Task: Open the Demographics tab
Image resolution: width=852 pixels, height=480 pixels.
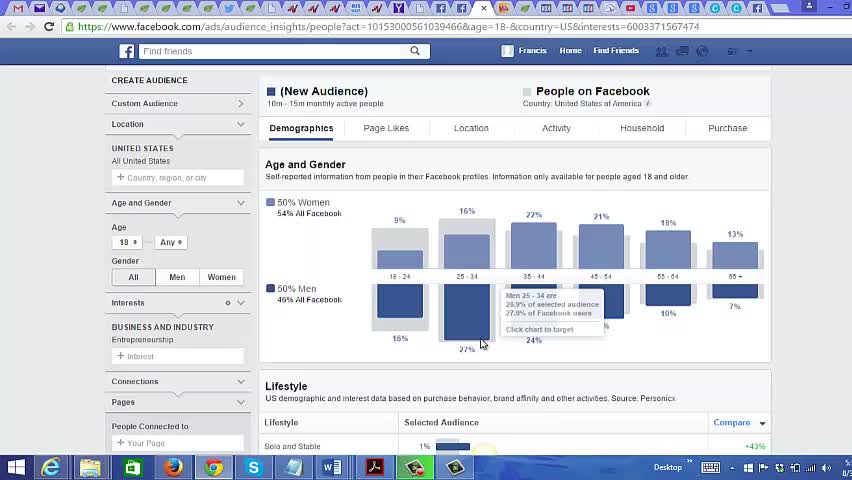Action: pyautogui.click(x=301, y=128)
